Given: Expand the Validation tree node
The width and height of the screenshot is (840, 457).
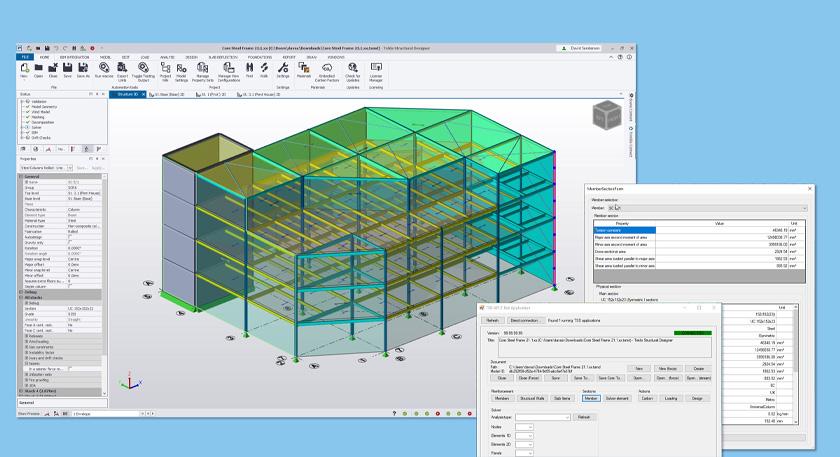Looking at the screenshot, I should (x=22, y=101).
